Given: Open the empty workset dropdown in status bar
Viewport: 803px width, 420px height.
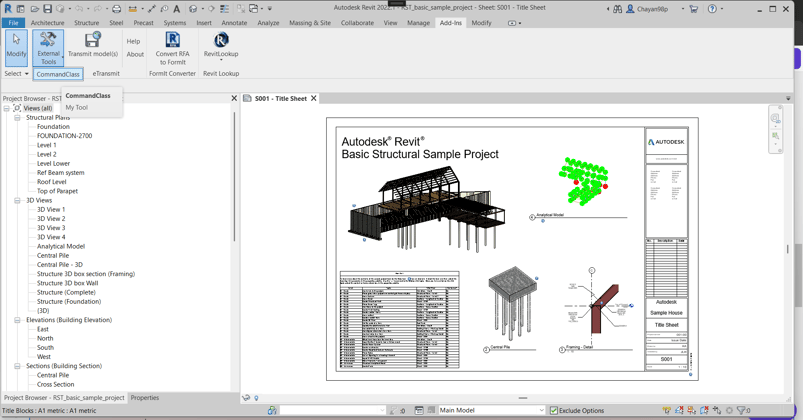Looking at the screenshot, I should [x=333, y=410].
